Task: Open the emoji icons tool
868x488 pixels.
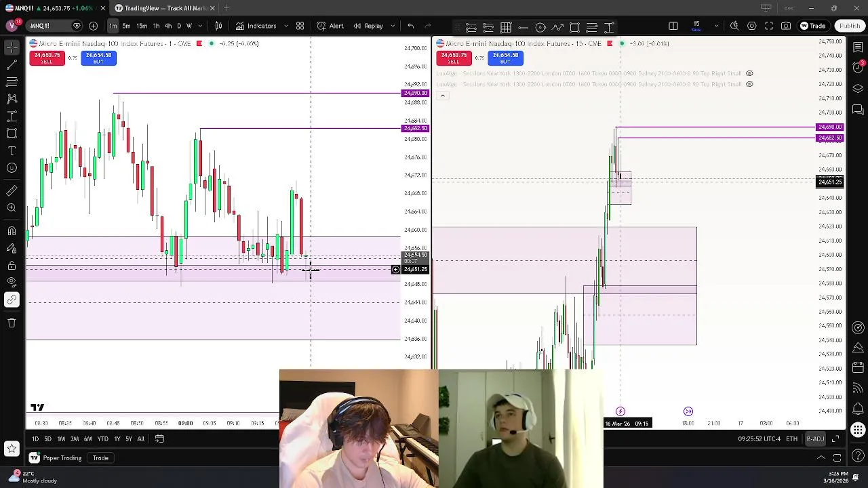Action: (x=12, y=167)
